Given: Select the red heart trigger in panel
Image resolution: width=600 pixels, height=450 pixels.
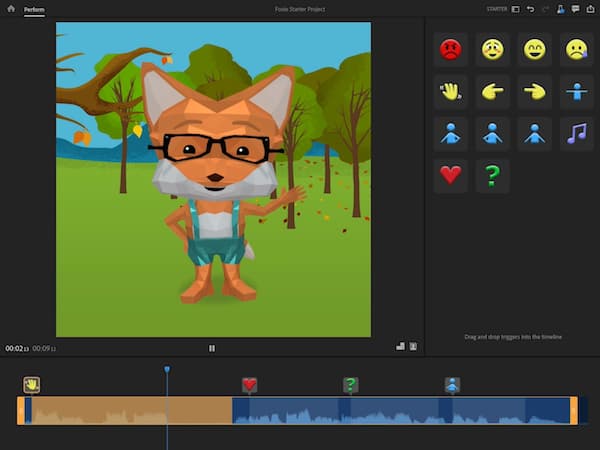Looking at the screenshot, I should 451,176.
